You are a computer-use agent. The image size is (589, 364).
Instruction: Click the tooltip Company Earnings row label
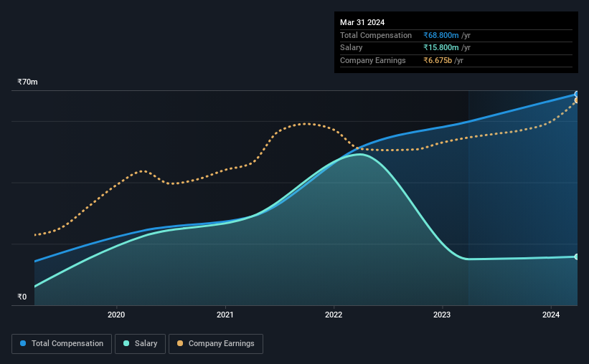(x=372, y=60)
